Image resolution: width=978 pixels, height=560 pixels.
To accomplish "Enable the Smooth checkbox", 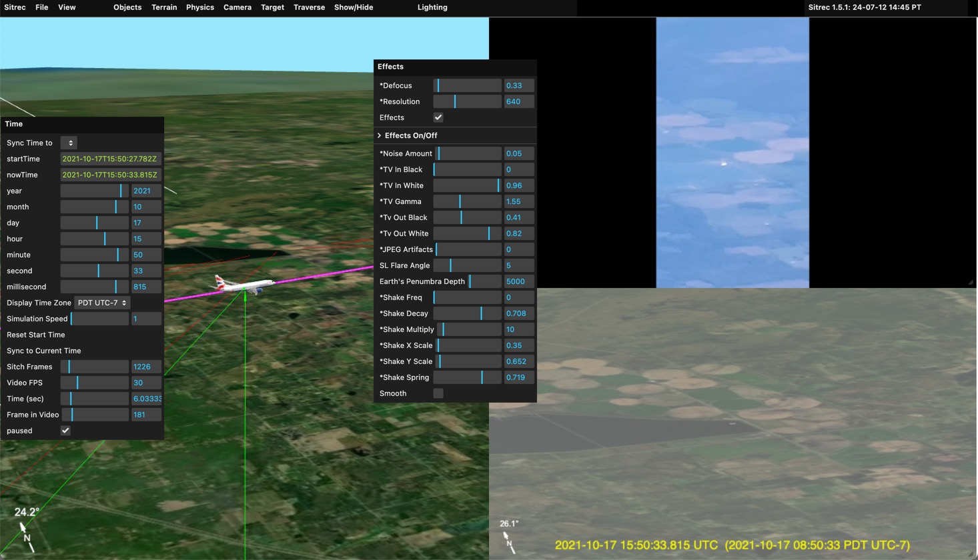I will coord(438,393).
